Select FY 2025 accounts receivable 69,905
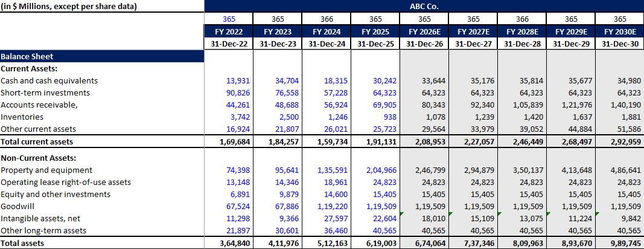Image resolution: width=644 pixels, height=249 pixels. pyautogui.click(x=385, y=105)
